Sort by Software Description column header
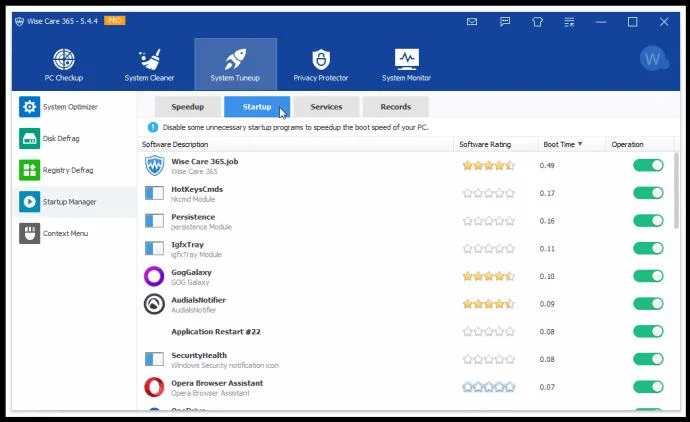This screenshot has width=690, height=422. click(x=295, y=144)
